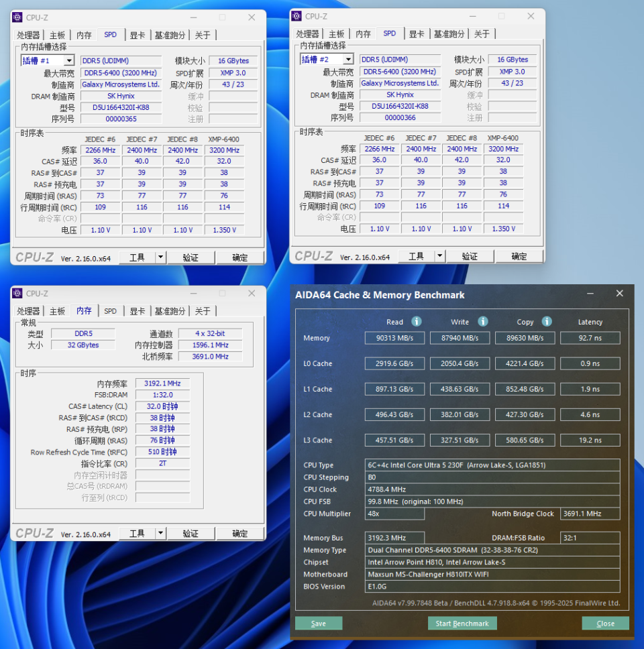The image size is (644, 649).
Task: Open 显卡 tab in slot #2 window
Action: (417, 34)
